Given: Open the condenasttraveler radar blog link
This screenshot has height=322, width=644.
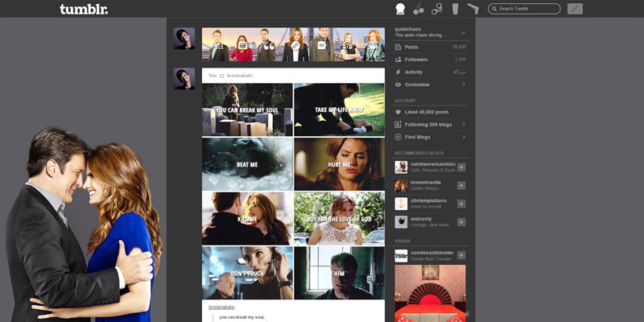Looking at the screenshot, I should click(x=431, y=253).
